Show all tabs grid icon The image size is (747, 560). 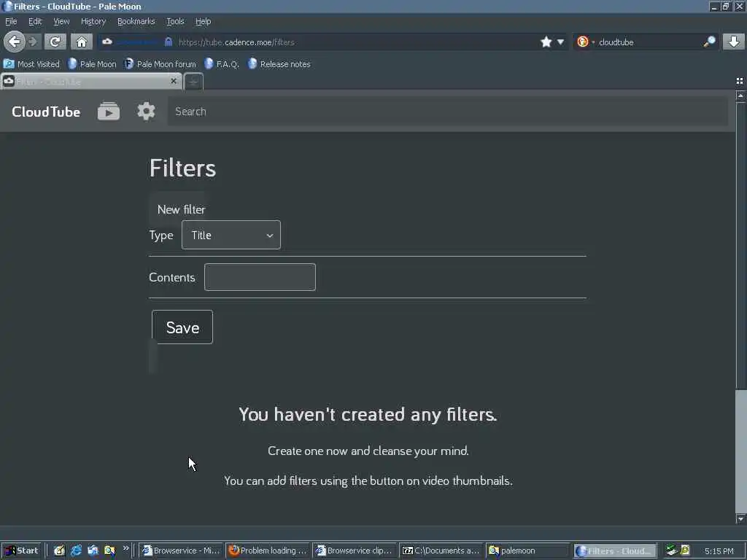pyautogui.click(x=740, y=81)
